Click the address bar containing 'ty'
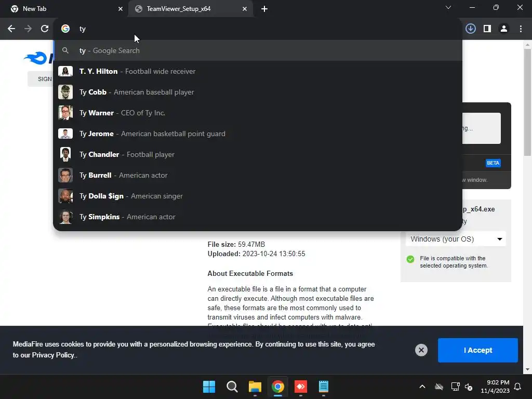Screen dimensions: 532x399 point(258,29)
